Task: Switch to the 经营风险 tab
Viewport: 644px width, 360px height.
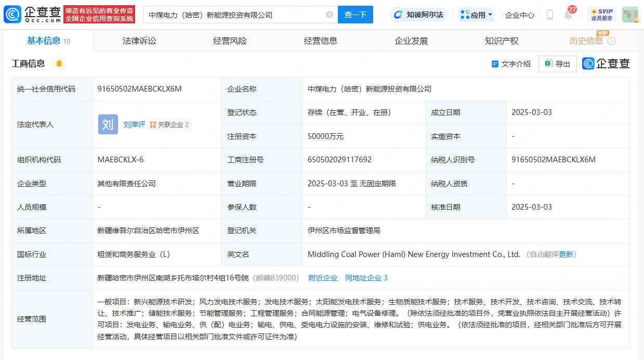Action: pos(230,41)
